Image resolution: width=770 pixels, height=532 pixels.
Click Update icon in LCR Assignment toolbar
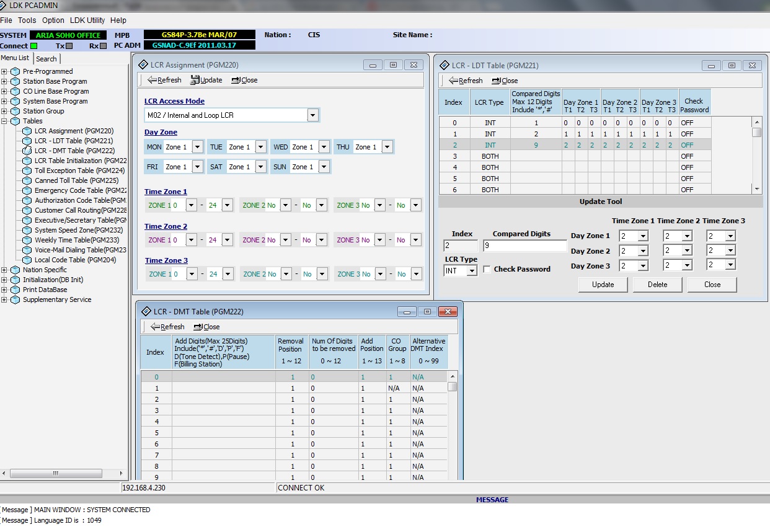click(x=195, y=80)
